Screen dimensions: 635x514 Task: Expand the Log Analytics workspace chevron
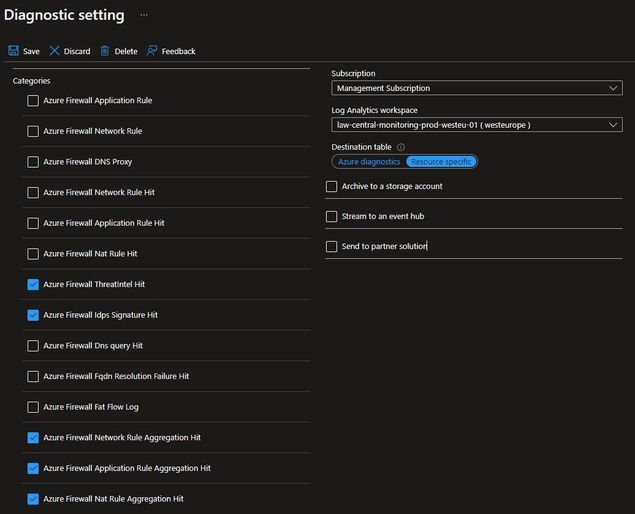pos(613,125)
